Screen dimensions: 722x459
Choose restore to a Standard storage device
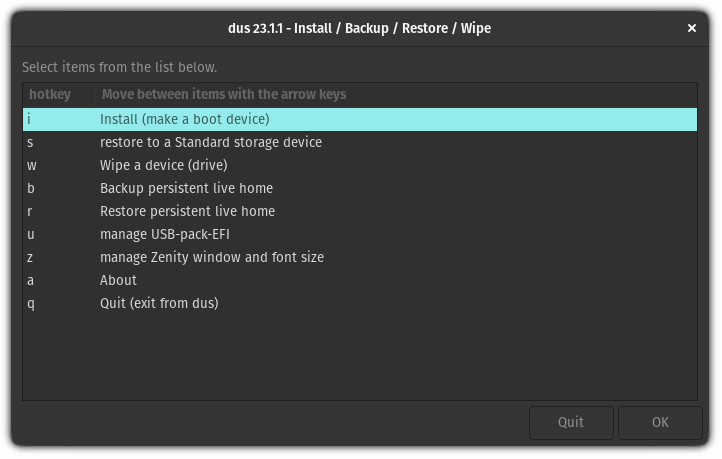(x=211, y=142)
